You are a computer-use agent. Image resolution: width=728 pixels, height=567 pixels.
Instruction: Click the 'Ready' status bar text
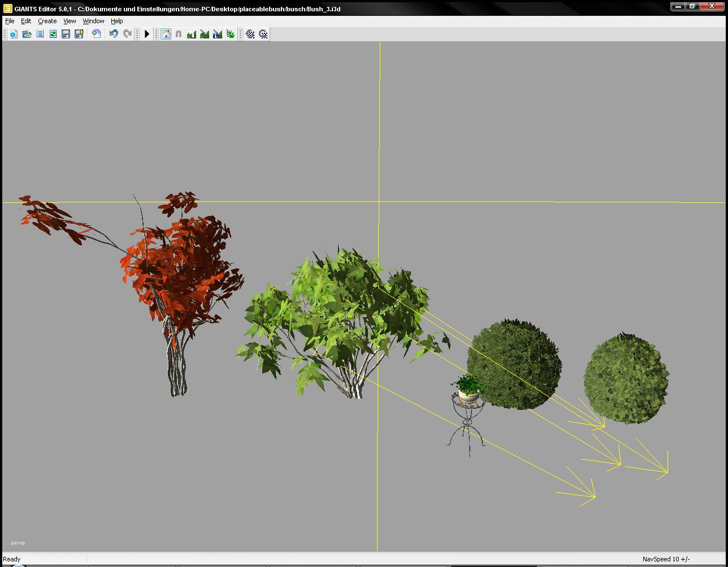coord(12,559)
